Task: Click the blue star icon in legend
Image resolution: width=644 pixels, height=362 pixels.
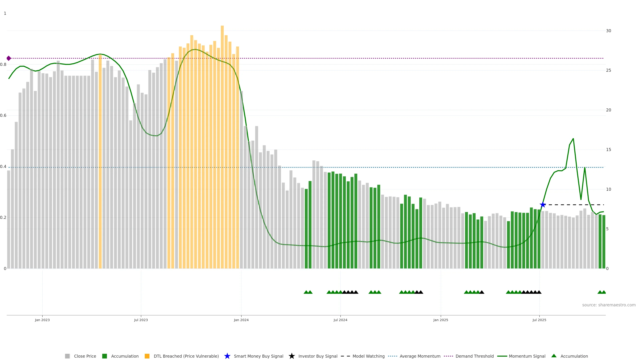Action: pos(227,356)
